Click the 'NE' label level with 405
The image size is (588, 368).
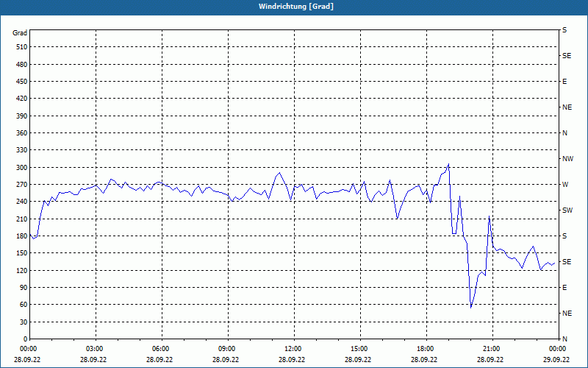click(x=567, y=107)
